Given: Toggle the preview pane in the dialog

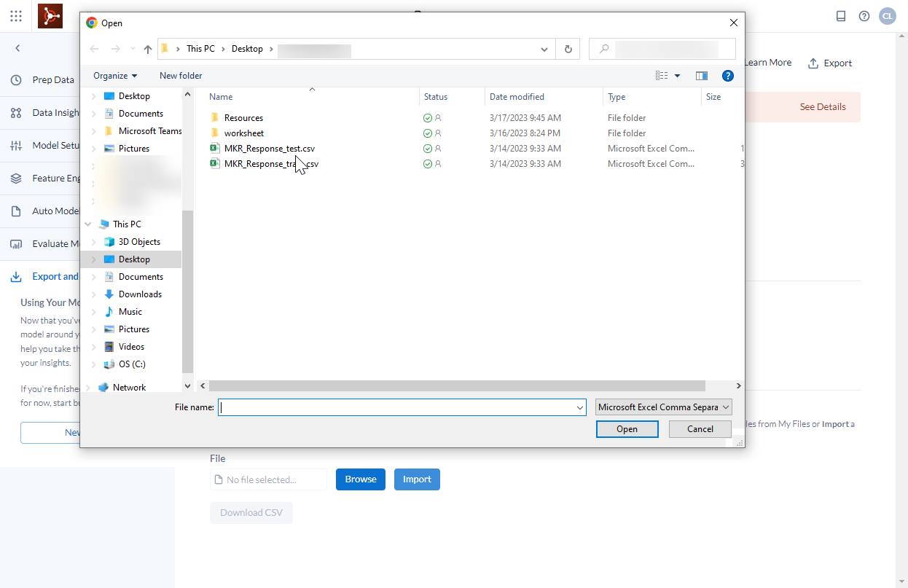Looking at the screenshot, I should (x=701, y=75).
